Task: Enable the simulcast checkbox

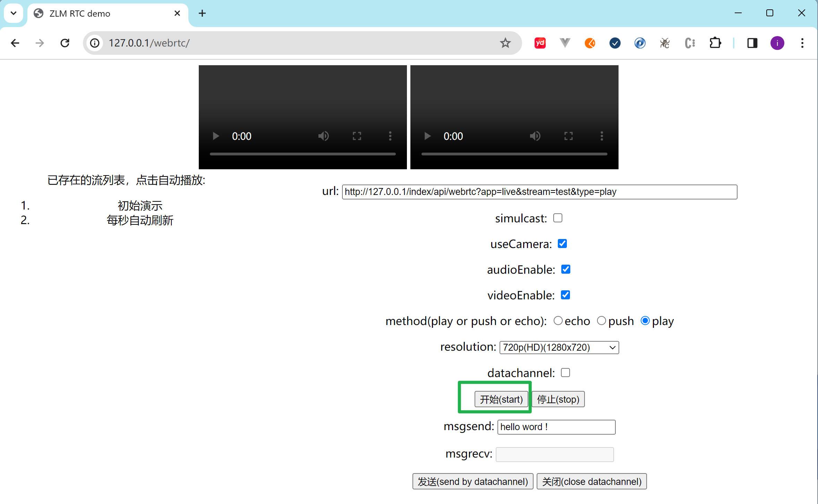Action: pos(557,218)
